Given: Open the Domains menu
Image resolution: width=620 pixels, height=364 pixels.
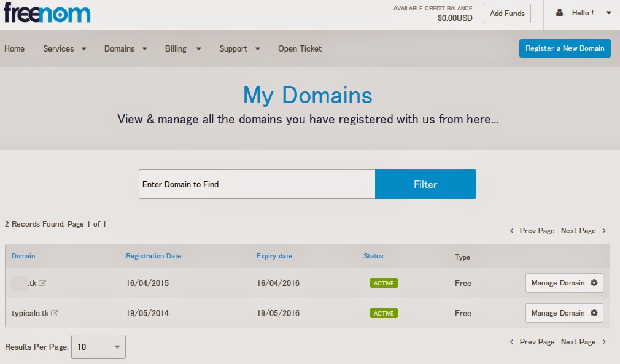Looking at the screenshot, I should 120,48.
